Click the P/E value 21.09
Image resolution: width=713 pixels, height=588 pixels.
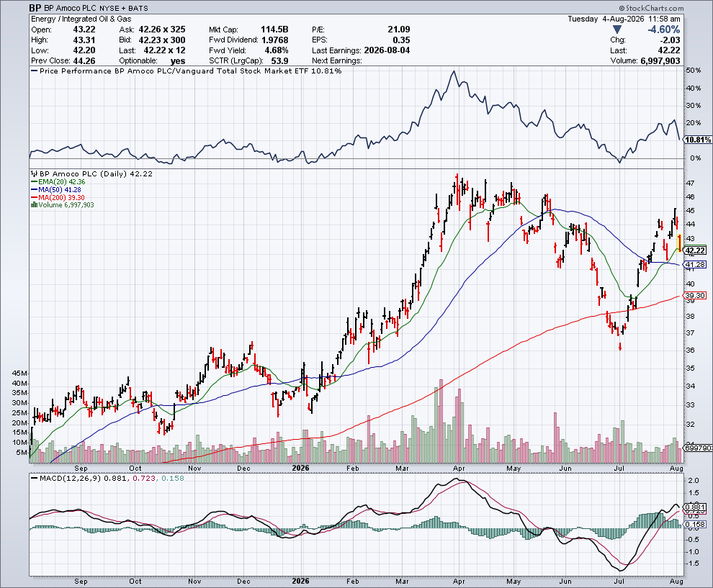[x=399, y=30]
